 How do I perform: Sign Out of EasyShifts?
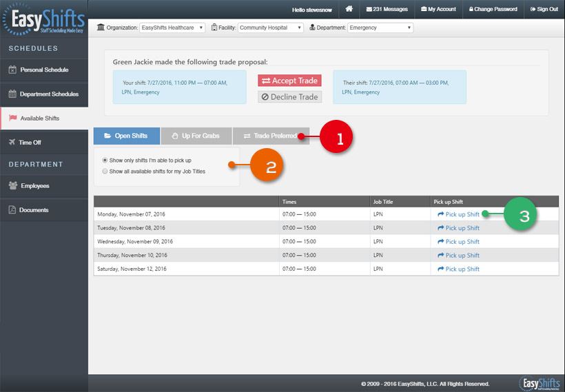coord(544,9)
